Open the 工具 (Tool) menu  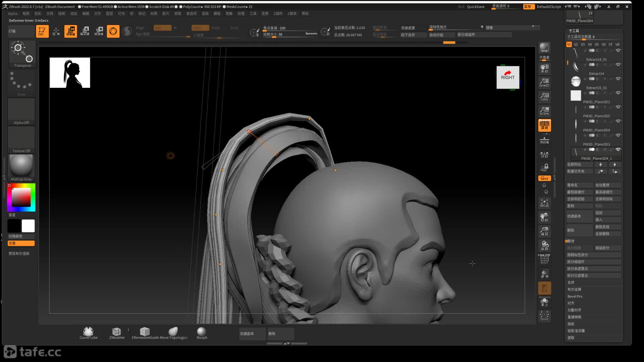click(253, 14)
